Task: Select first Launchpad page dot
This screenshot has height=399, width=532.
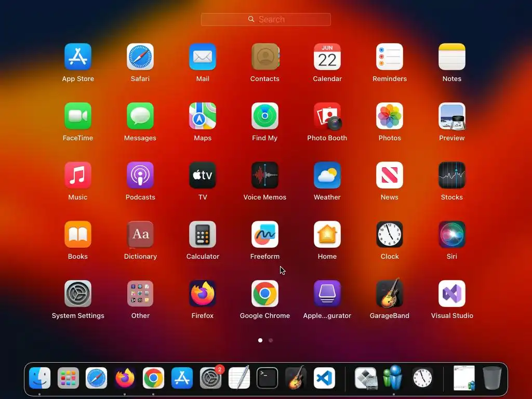Action: pos(260,340)
